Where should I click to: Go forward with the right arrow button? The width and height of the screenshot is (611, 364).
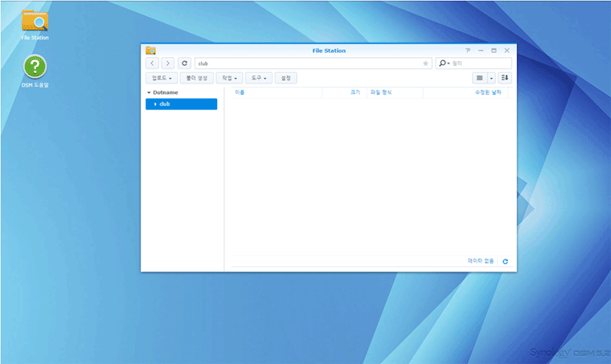167,63
